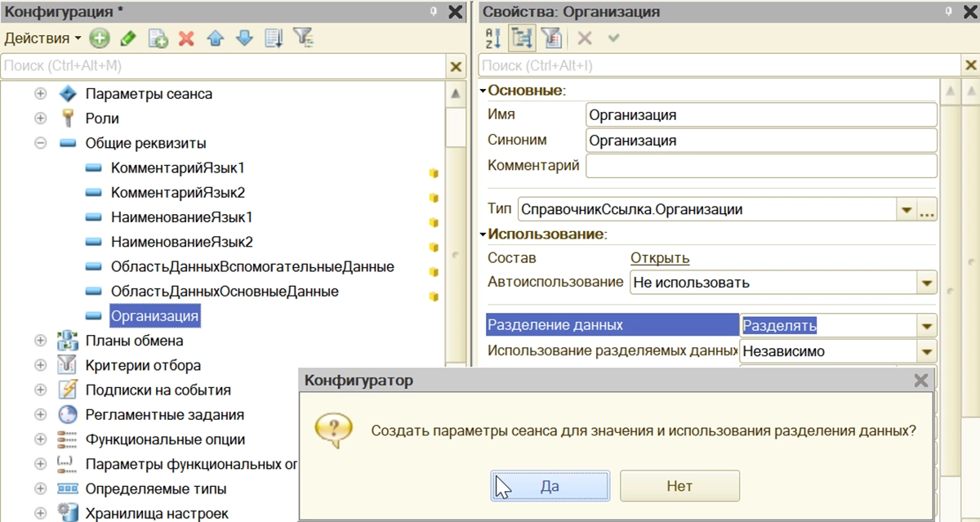This screenshot has width=980, height=522.
Task: Pin the Конфигурация panel
Action: click(434, 11)
